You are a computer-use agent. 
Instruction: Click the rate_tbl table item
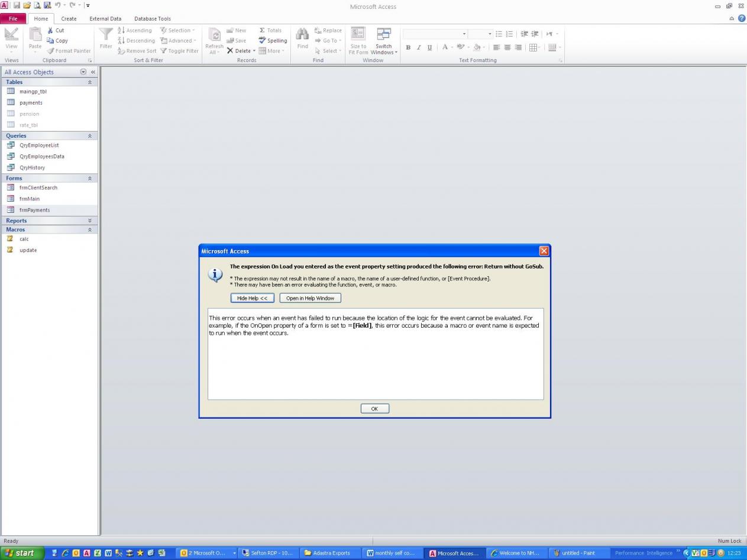(50, 125)
